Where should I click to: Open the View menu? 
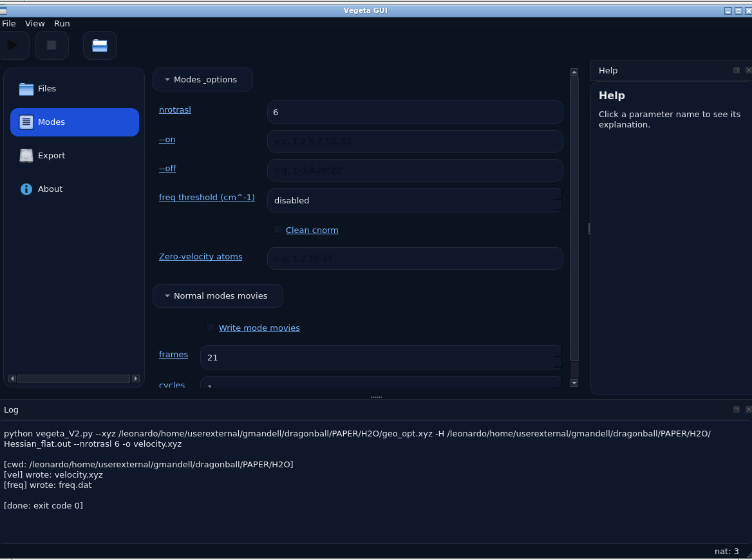click(35, 23)
